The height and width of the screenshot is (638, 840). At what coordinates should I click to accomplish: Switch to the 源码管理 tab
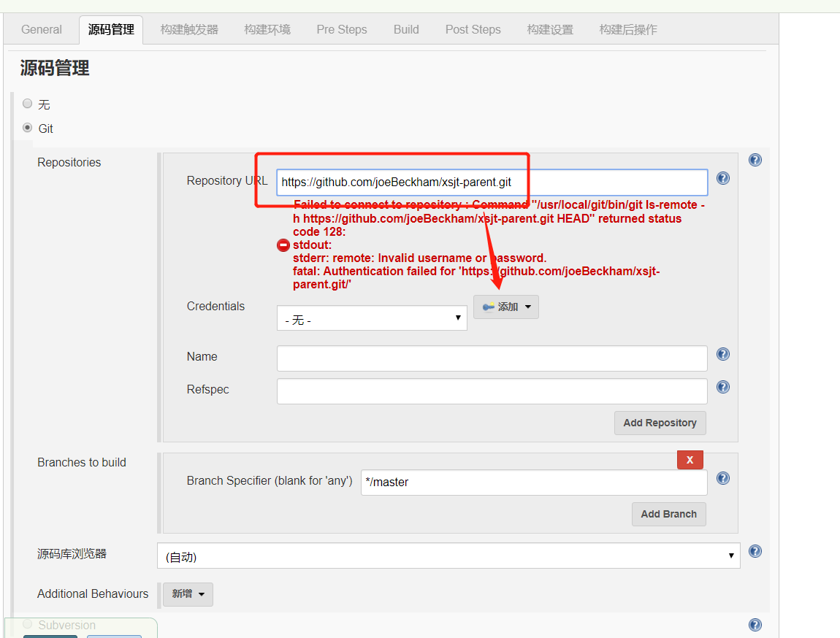[x=111, y=30]
